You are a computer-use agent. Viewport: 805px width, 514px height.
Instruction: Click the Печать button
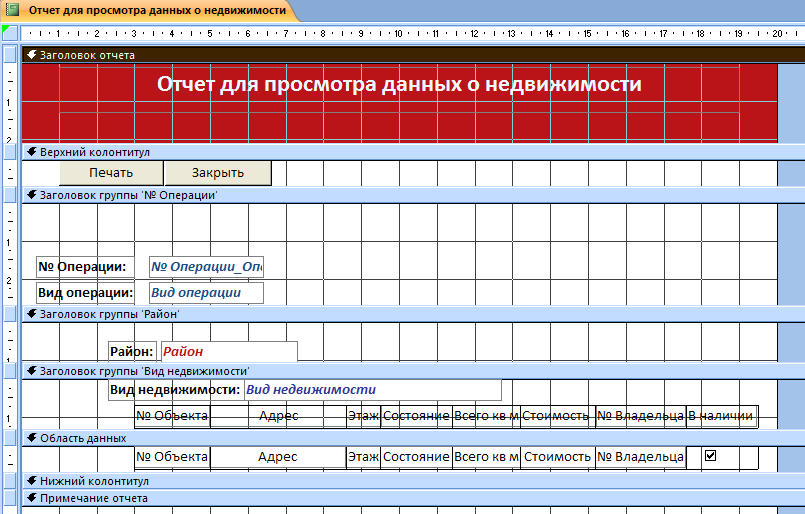point(111,173)
